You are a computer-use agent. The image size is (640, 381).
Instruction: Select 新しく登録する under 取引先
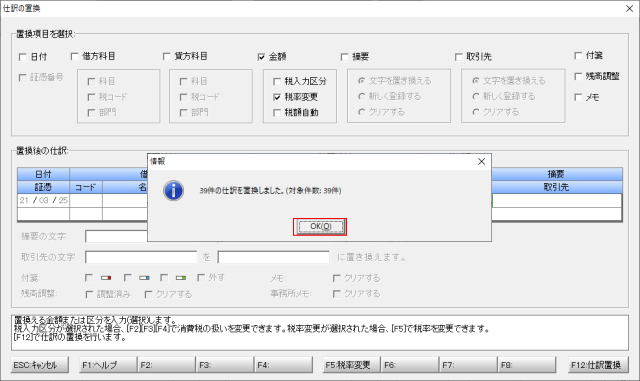point(476,96)
